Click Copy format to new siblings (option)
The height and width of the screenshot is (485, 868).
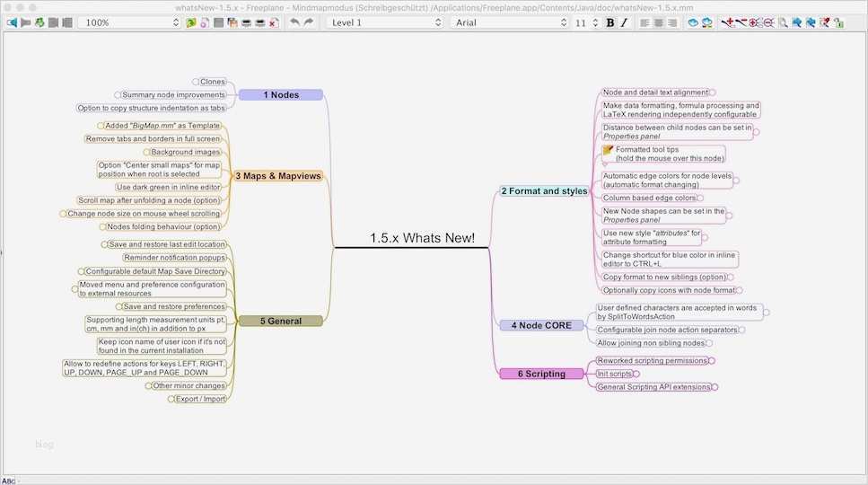664,278
